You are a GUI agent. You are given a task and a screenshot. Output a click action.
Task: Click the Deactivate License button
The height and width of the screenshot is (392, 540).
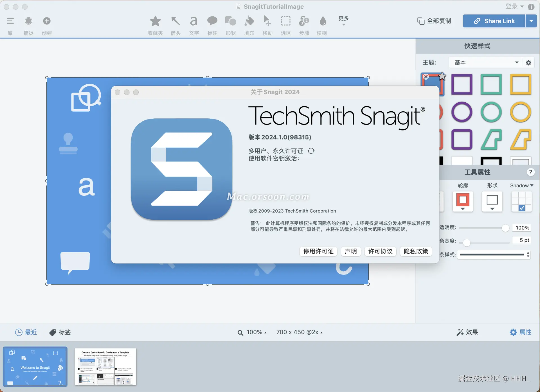[x=318, y=251]
